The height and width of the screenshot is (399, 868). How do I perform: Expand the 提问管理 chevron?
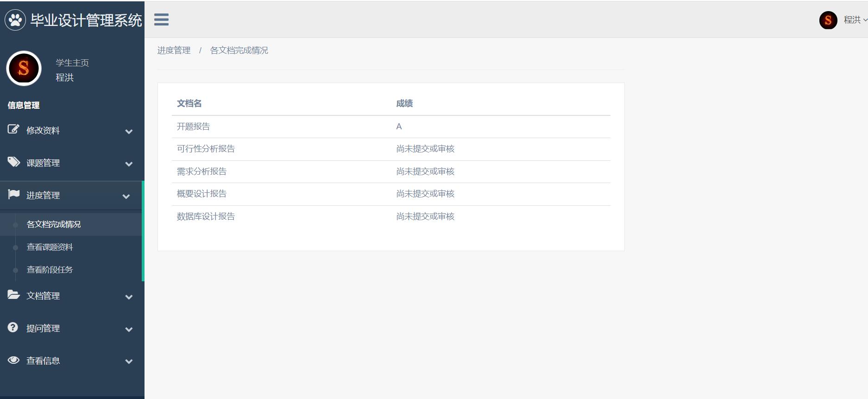(x=129, y=329)
